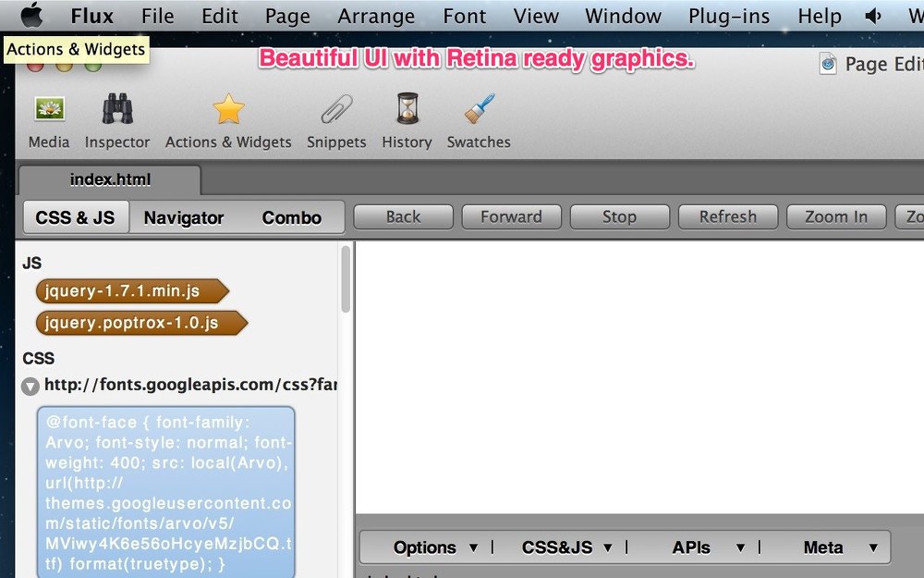This screenshot has height=578, width=924.
Task: Click the Back button
Action: click(404, 217)
